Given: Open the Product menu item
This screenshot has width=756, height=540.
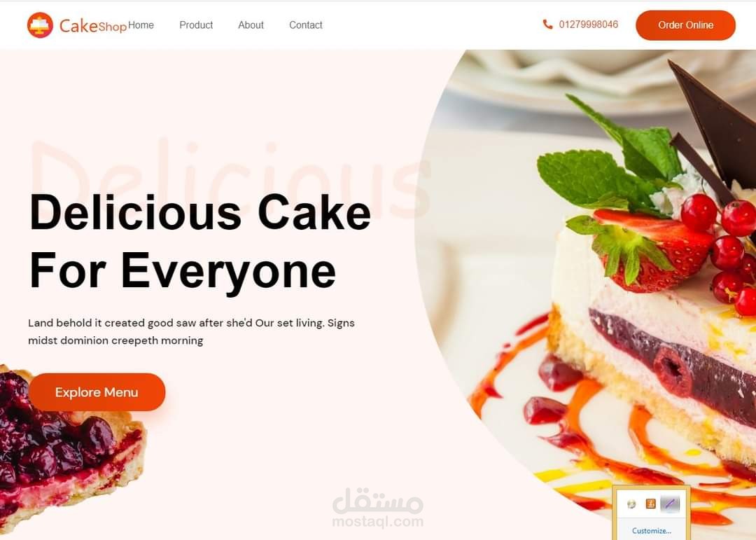Looking at the screenshot, I should coord(196,25).
